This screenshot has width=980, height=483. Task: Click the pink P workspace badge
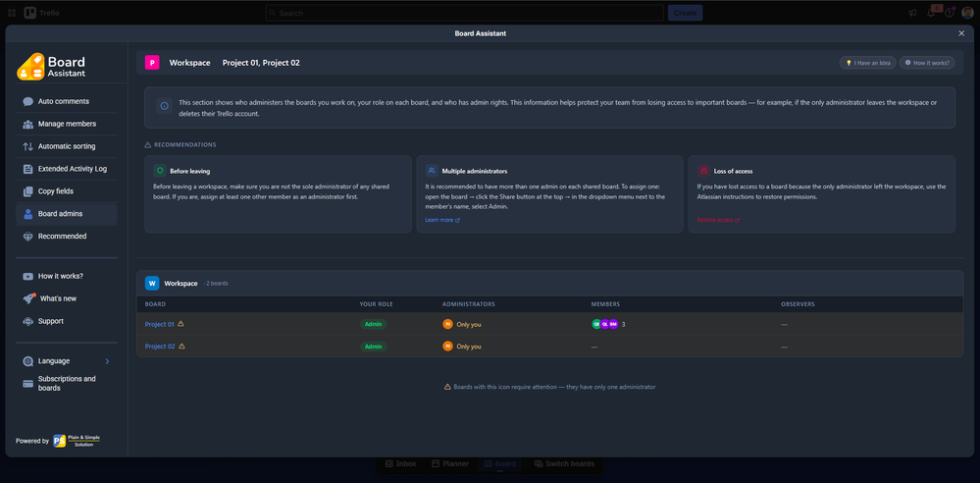pos(152,63)
